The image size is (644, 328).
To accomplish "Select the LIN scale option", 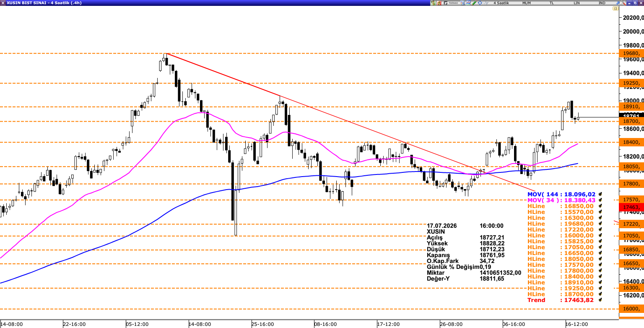I will click(x=577, y=3).
